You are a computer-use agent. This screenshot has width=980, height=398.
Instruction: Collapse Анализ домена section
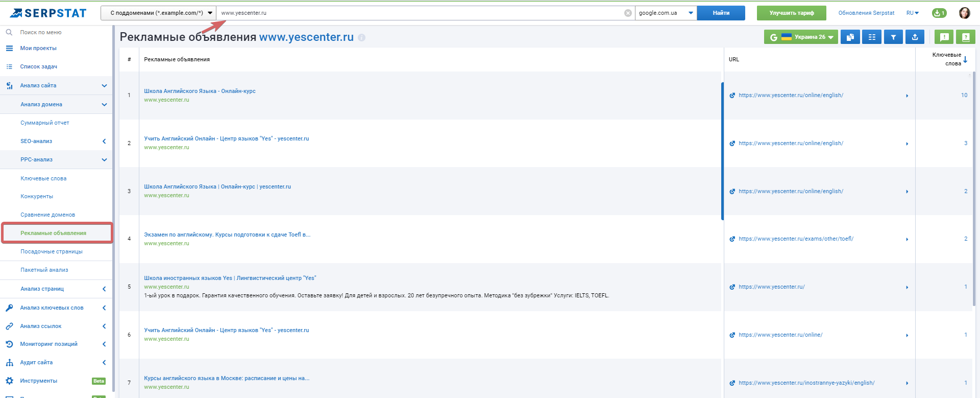pos(104,105)
